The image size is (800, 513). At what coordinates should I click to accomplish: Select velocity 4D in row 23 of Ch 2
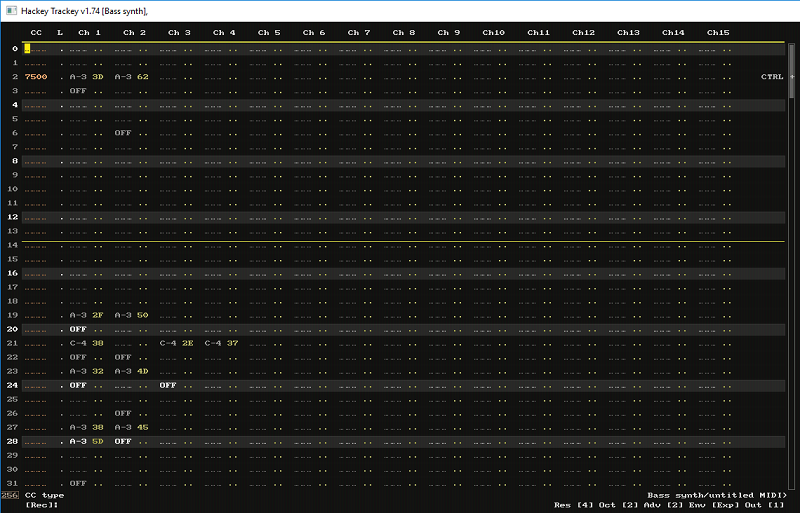pyautogui.click(x=142, y=371)
